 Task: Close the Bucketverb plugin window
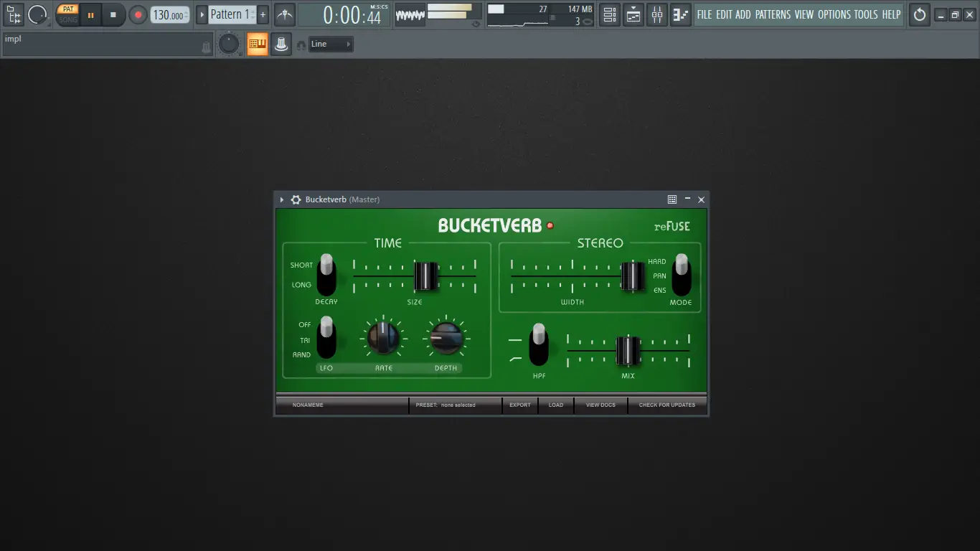pyautogui.click(x=702, y=199)
